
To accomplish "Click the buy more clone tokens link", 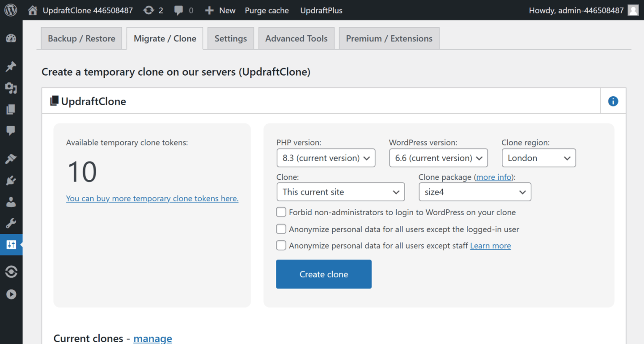I will 152,198.
